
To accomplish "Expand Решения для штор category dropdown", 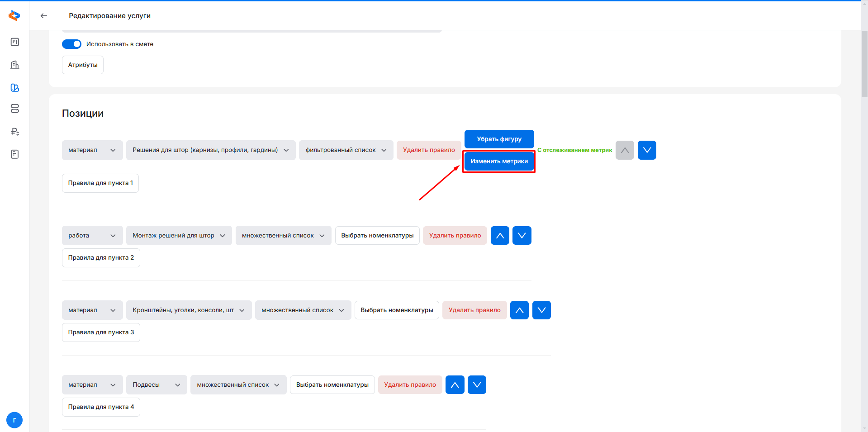I will pyautogui.click(x=211, y=150).
